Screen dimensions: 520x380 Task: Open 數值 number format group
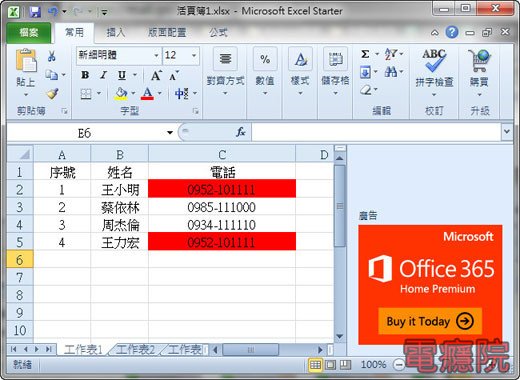265,72
